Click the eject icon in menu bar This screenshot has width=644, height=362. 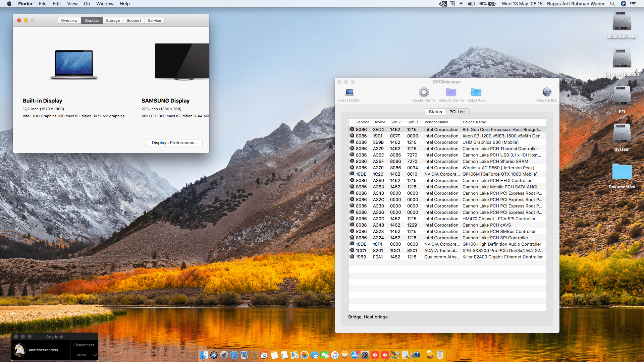[461, 4]
